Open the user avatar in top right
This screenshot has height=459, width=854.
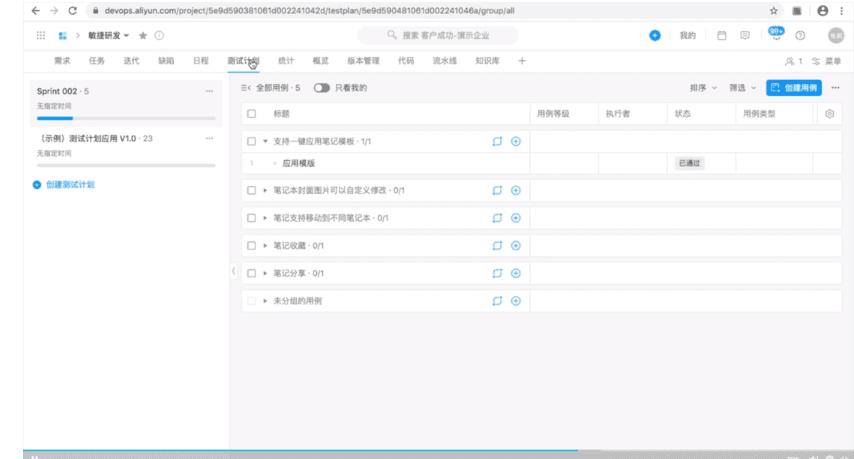(x=836, y=35)
